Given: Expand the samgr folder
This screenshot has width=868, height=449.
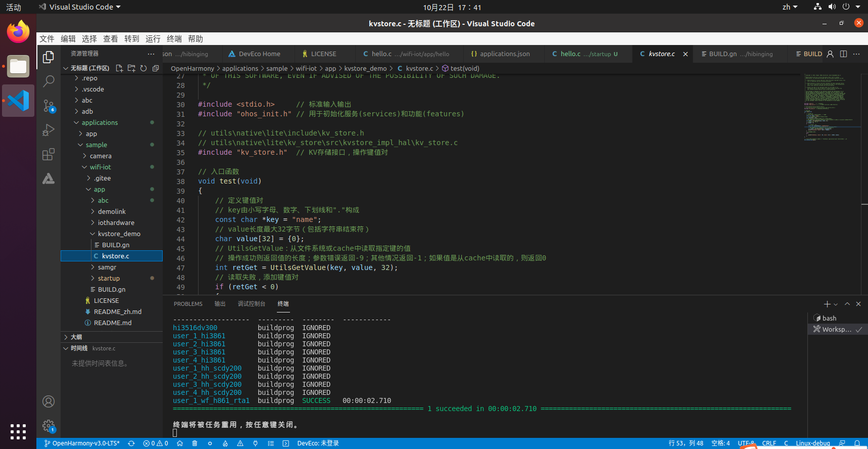Looking at the screenshot, I should tap(107, 267).
